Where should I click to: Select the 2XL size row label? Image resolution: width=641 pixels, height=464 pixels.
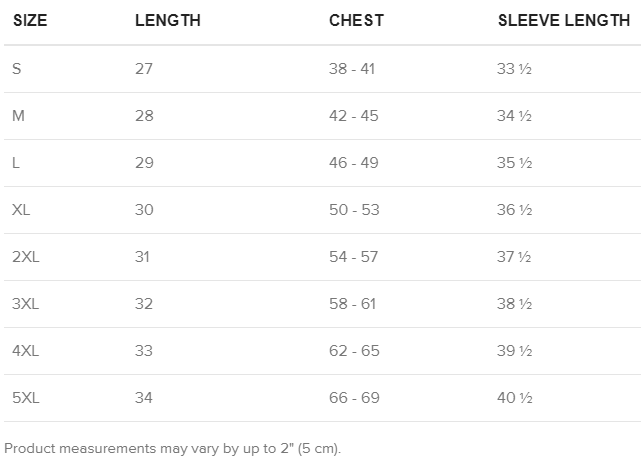pyautogui.click(x=25, y=257)
